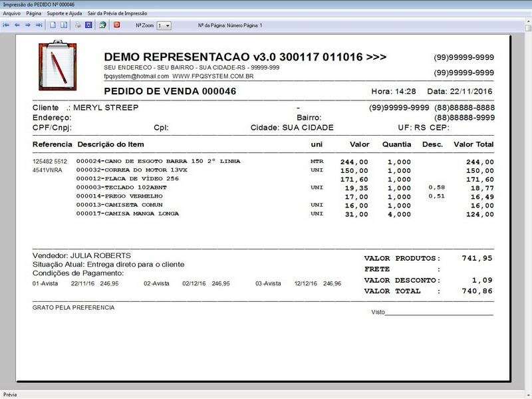Click the 03-Avista installment entry
The height and width of the screenshot is (399, 532).
[298, 284]
